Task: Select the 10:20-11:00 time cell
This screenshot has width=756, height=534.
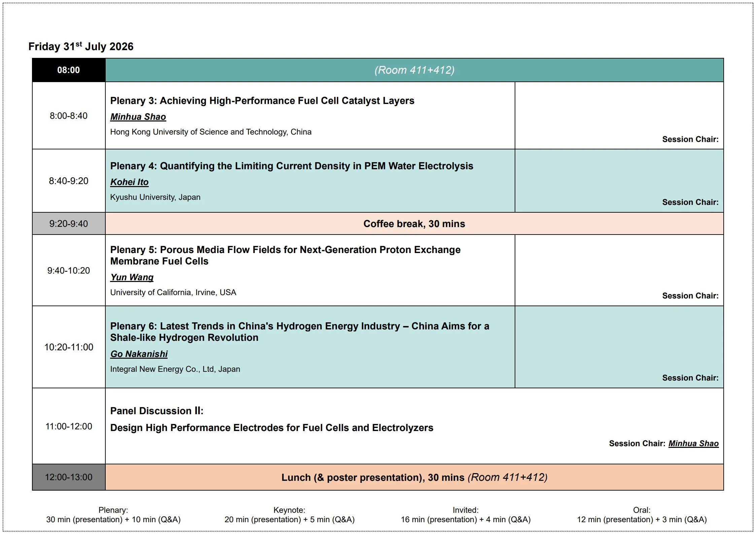Action: (69, 347)
